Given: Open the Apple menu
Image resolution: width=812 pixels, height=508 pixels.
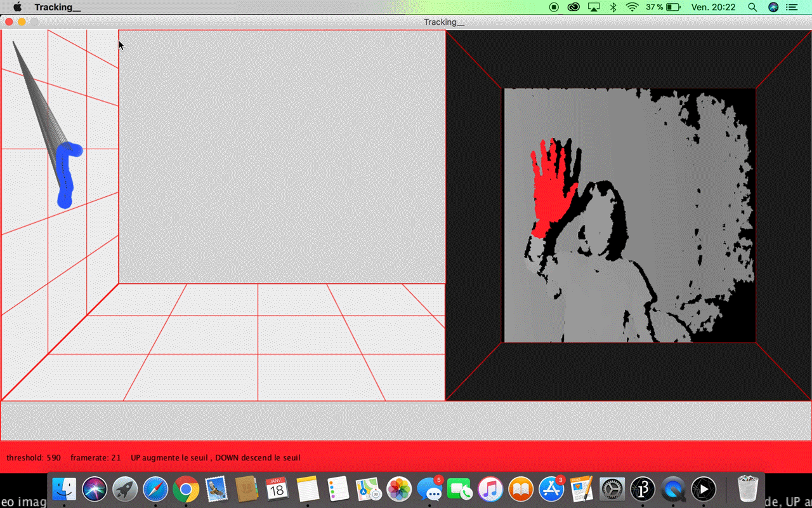Looking at the screenshot, I should (18, 7).
